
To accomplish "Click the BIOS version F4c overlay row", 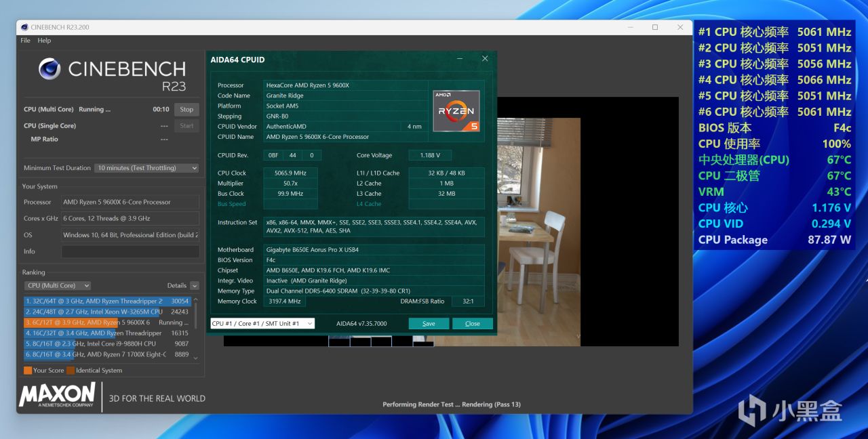I will coord(774,128).
